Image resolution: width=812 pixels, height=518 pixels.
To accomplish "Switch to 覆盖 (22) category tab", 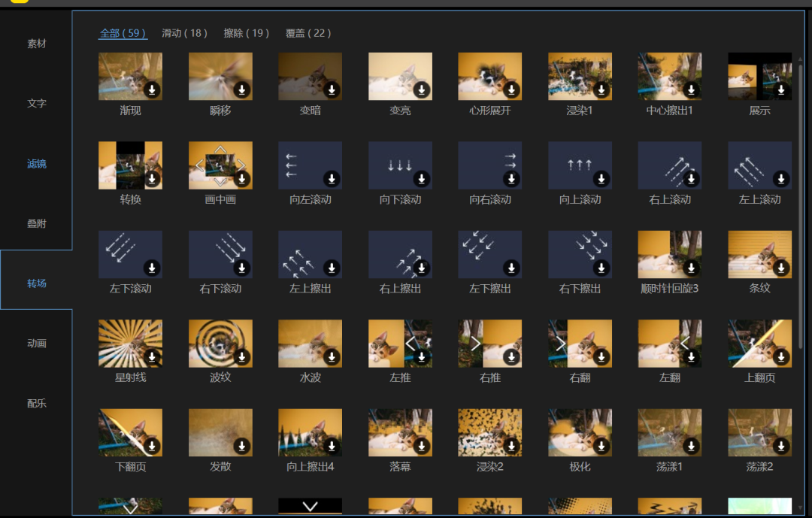I will (x=308, y=33).
